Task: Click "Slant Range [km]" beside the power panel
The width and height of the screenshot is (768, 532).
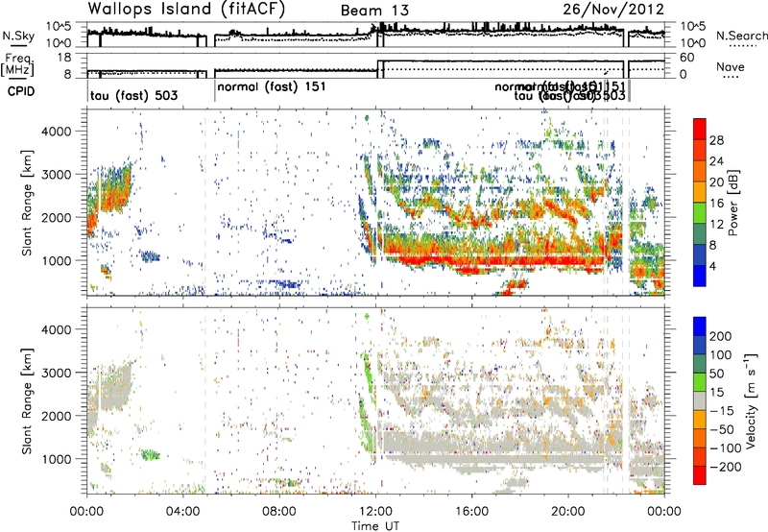Action: pyautogui.click(x=27, y=203)
